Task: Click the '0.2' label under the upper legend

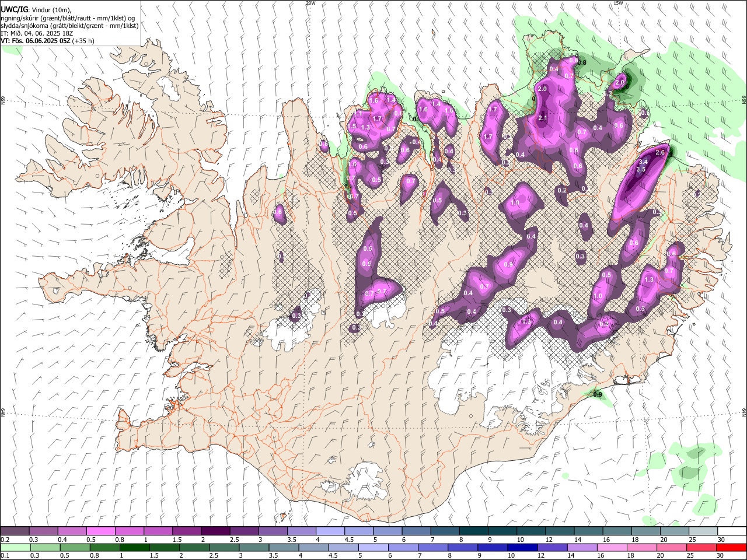Action: (x=5, y=540)
